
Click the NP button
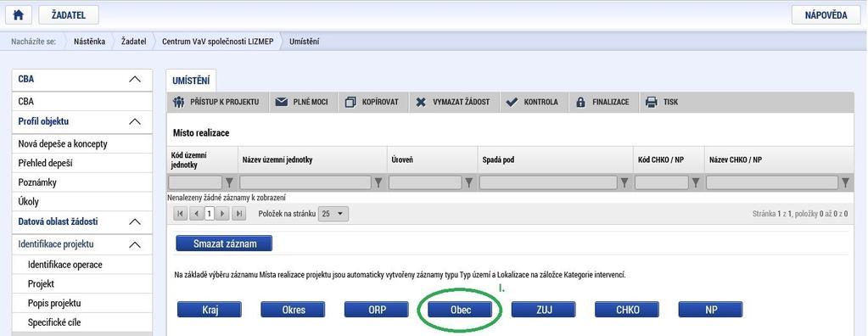(711, 310)
